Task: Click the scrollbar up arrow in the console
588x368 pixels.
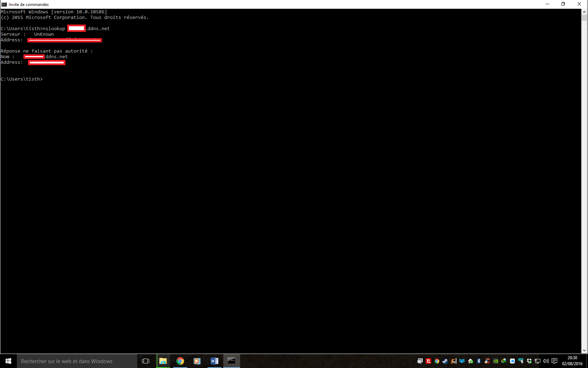Action: tap(584, 12)
